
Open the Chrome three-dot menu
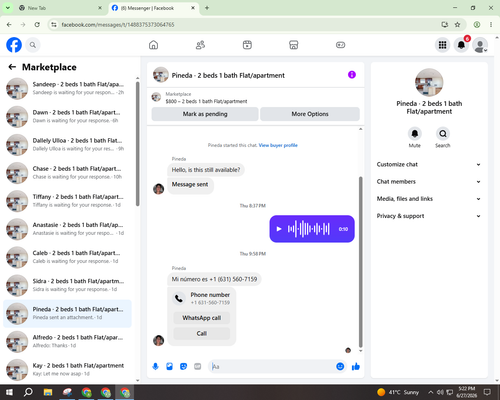click(491, 25)
